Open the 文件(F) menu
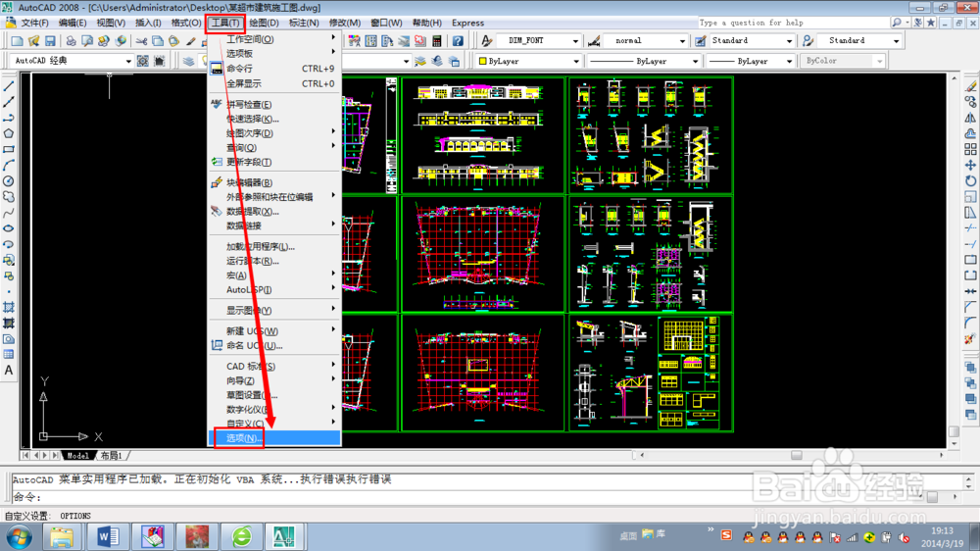Viewport: 980px width, 551px height. [x=34, y=23]
